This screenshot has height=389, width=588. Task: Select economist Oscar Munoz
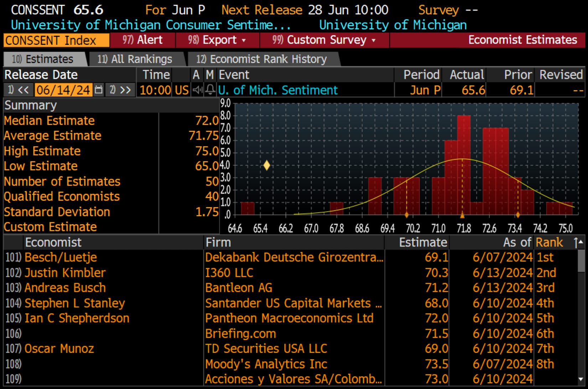[59, 348]
